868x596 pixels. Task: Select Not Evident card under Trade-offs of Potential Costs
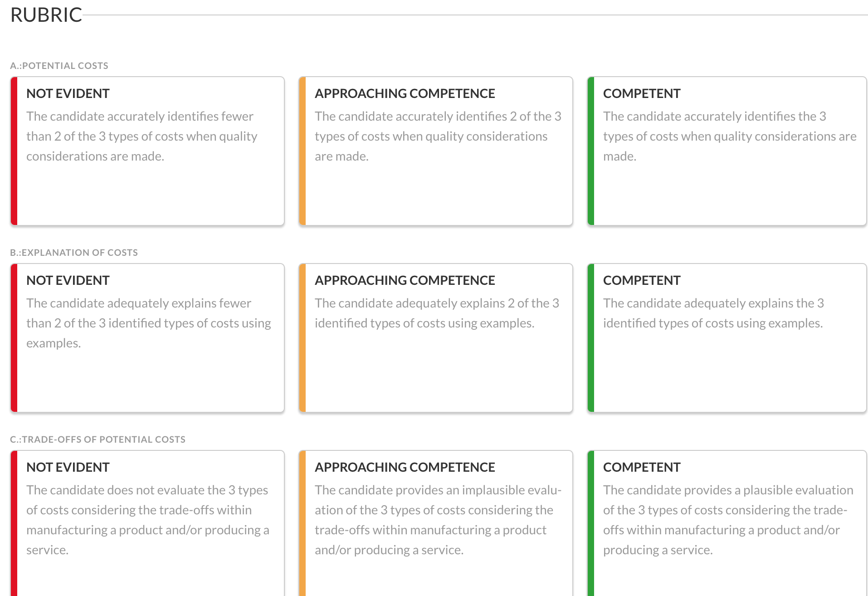coord(147,523)
